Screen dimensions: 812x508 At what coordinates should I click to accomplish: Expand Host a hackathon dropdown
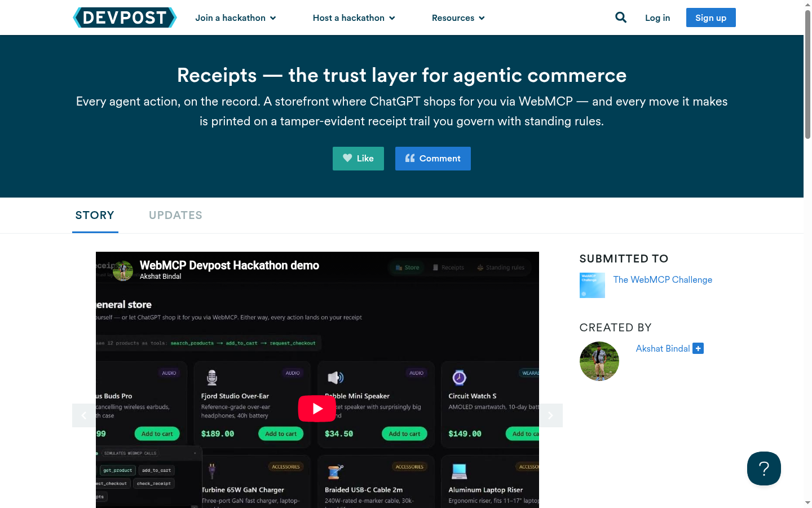click(354, 18)
